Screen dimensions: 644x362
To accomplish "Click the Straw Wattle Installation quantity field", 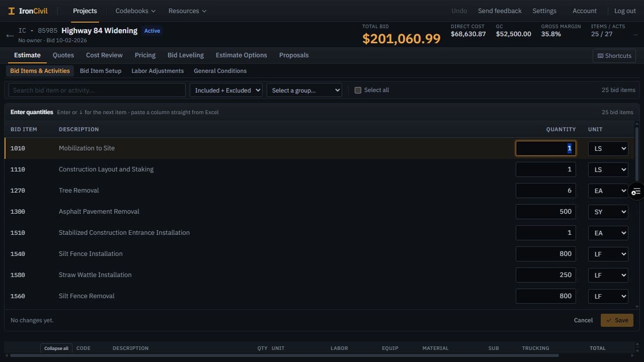I will coord(546,275).
